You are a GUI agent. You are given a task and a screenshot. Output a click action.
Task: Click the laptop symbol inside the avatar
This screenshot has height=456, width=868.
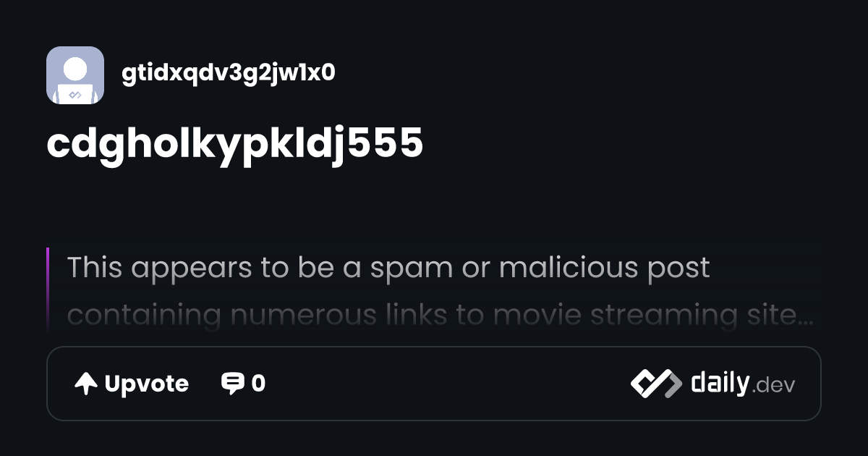coord(75,94)
